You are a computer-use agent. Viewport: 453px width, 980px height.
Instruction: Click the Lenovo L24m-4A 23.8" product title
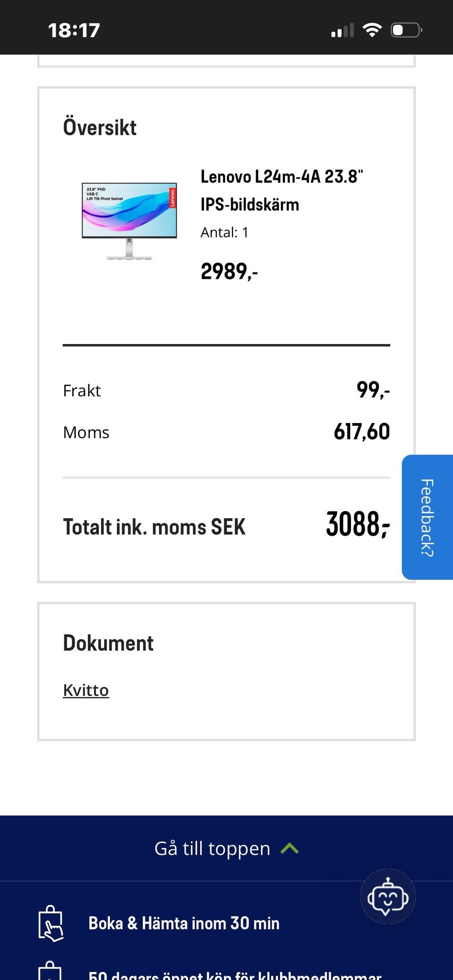click(x=282, y=191)
